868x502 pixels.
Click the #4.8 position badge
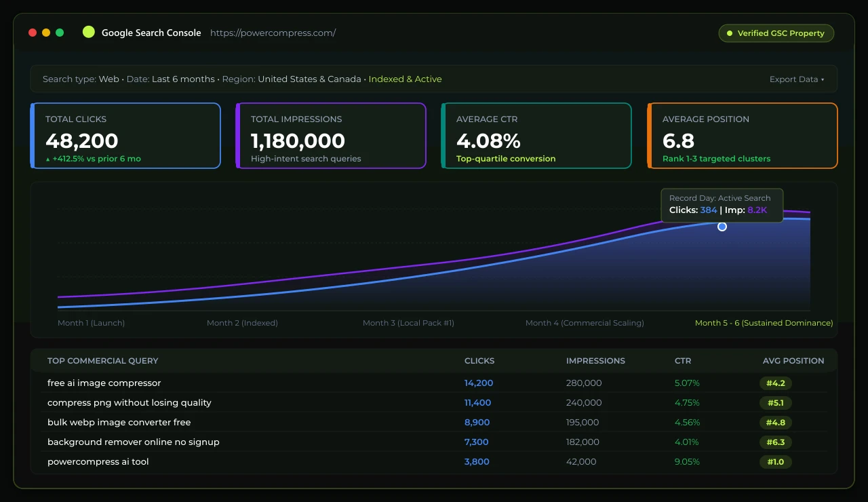(776, 423)
